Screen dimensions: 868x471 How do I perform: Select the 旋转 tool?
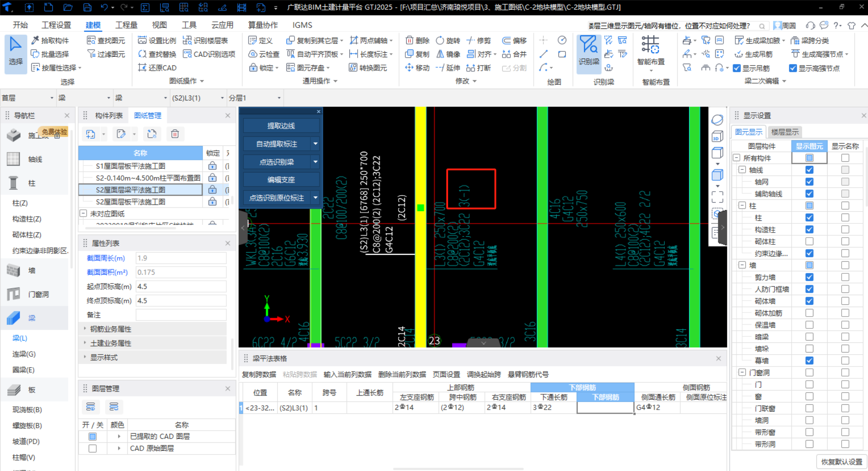coord(448,40)
